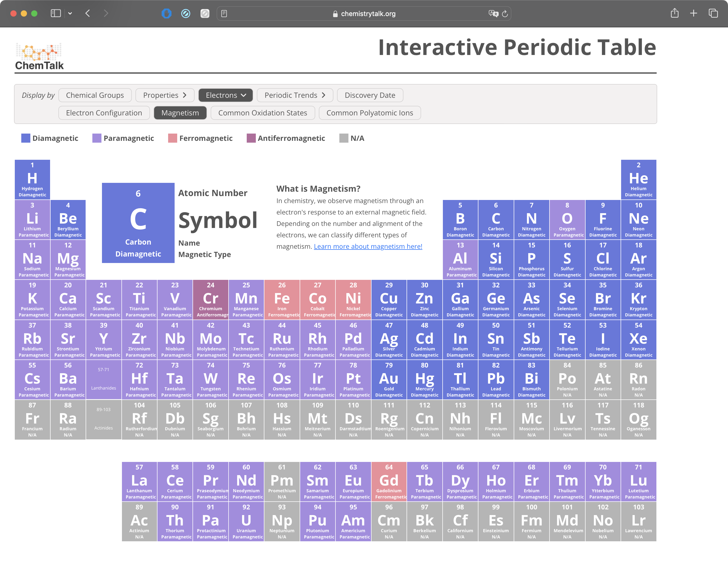Click the large Carbon example tile
The width and height of the screenshot is (728, 568).
coord(138,223)
